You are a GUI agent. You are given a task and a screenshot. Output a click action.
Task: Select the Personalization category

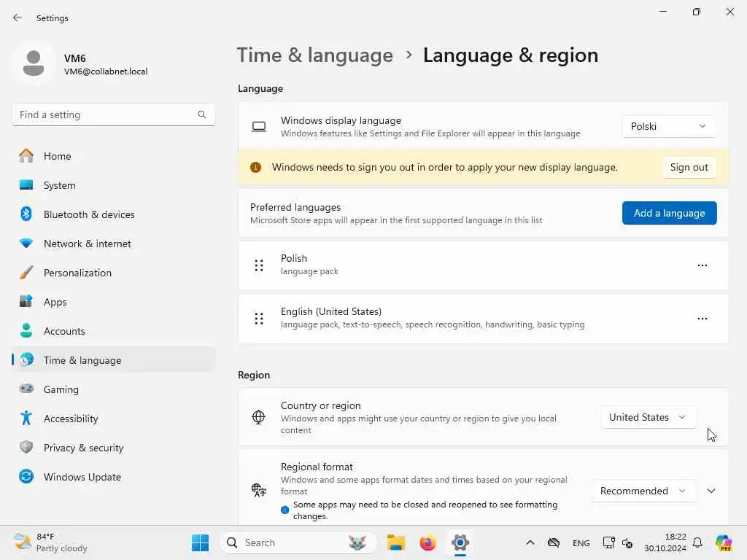pos(114,273)
